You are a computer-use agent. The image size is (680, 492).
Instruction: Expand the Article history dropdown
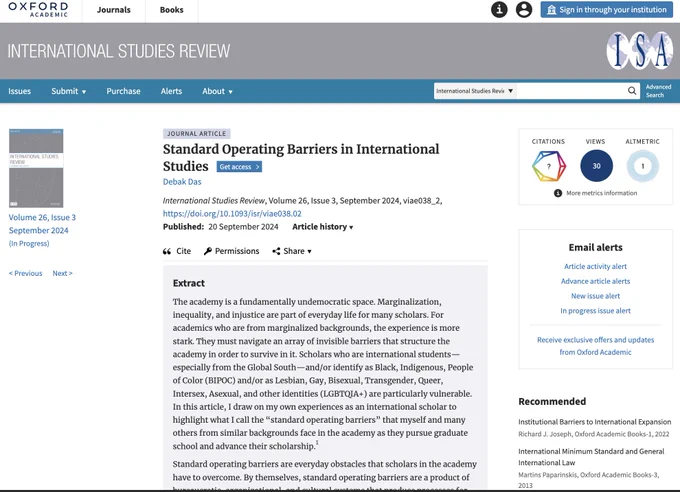(323, 226)
